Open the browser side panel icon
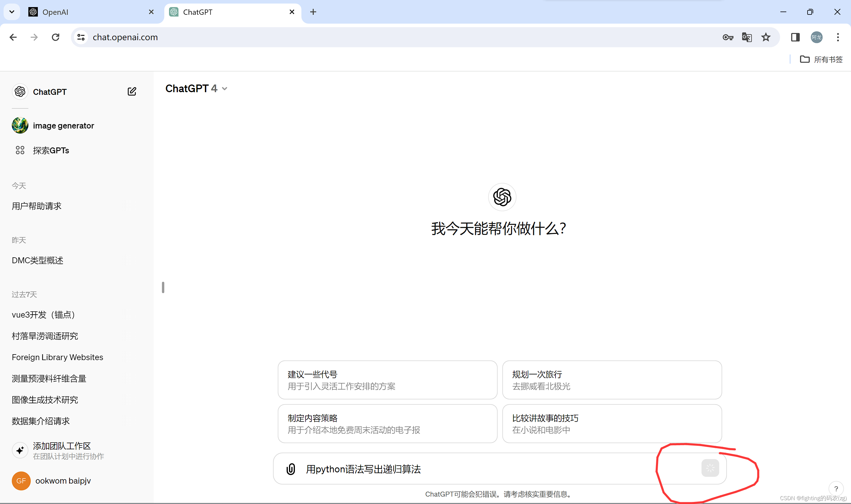This screenshot has height=504, width=851. (795, 37)
